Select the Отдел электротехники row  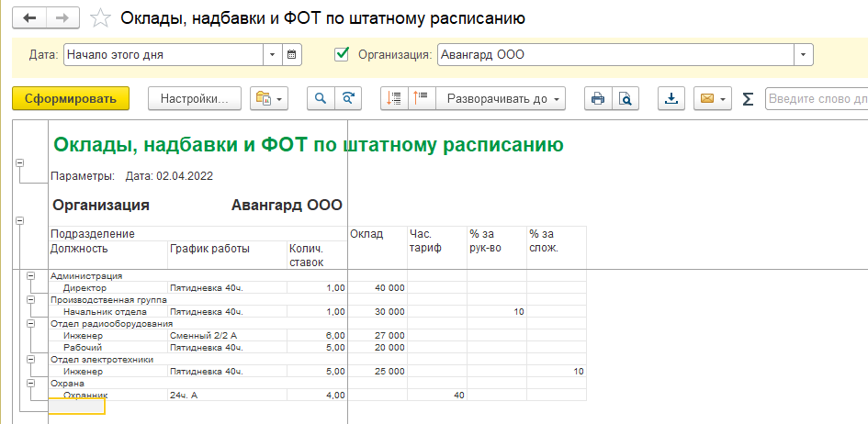tap(197, 360)
